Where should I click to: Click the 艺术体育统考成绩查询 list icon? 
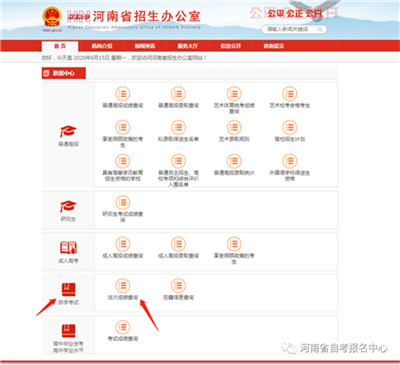point(234,94)
